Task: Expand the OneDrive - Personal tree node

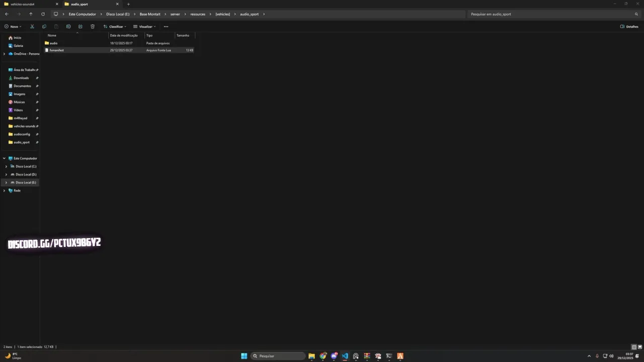Action: point(4,54)
